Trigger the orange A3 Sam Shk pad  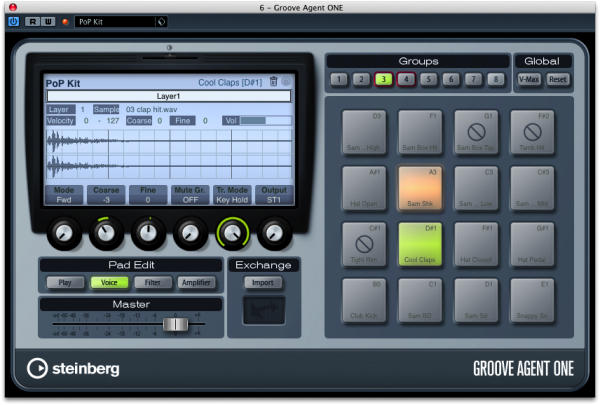click(420, 188)
